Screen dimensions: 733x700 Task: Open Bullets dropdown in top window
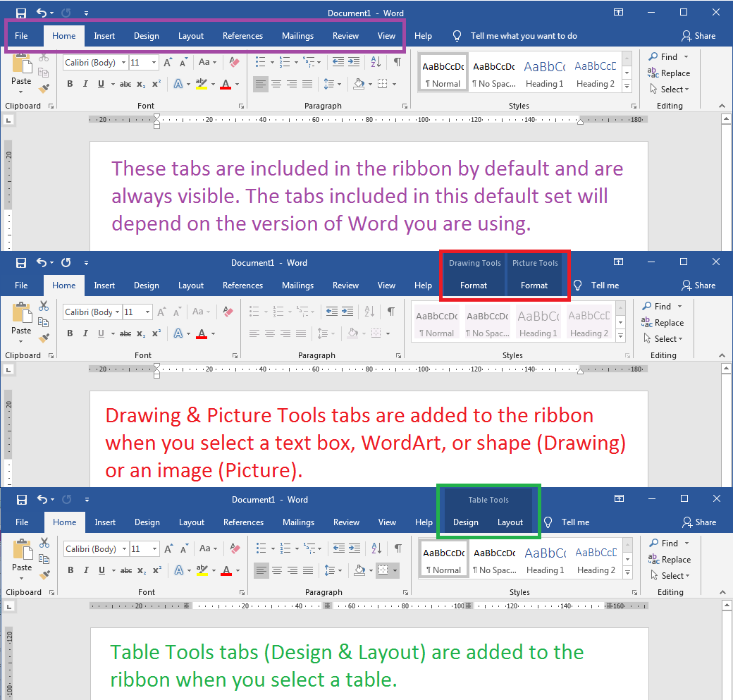pyautogui.click(x=272, y=62)
